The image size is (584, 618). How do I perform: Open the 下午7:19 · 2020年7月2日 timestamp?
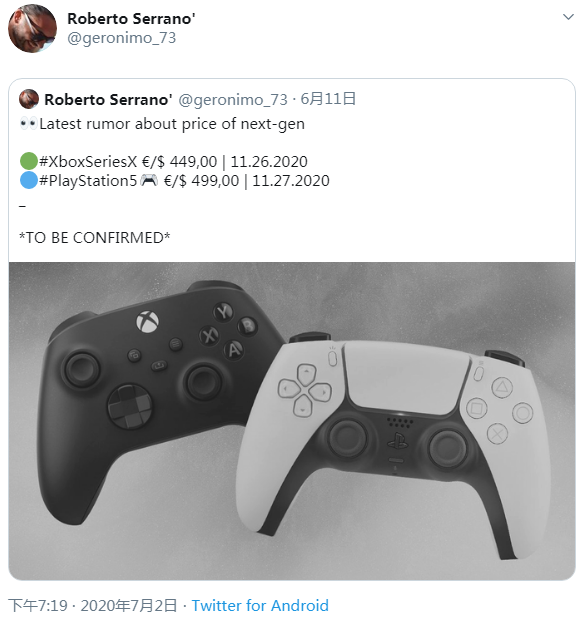(x=93, y=605)
